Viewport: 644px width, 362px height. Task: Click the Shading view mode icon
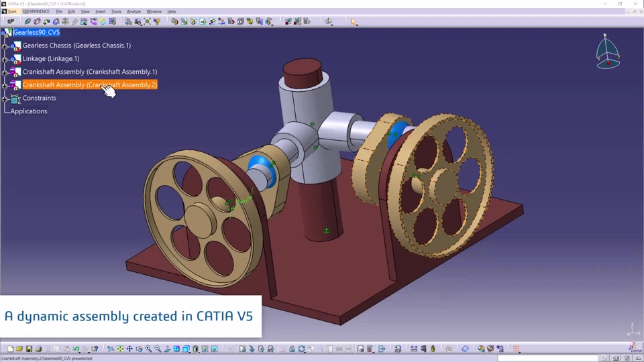point(195,349)
